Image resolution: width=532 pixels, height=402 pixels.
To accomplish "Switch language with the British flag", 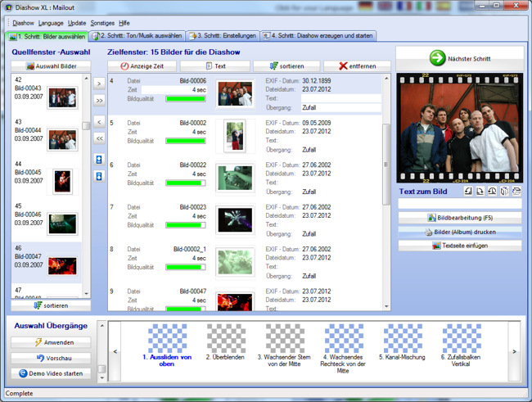I will 385,6.
